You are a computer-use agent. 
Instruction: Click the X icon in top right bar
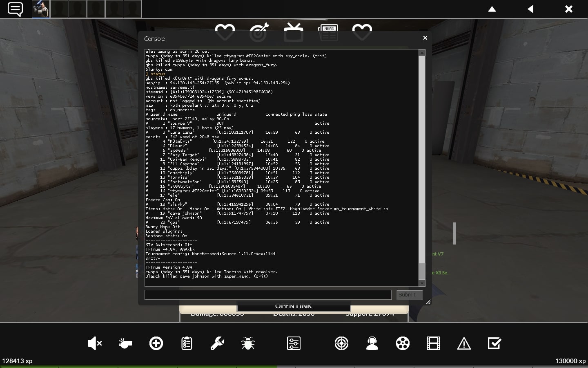[569, 9]
